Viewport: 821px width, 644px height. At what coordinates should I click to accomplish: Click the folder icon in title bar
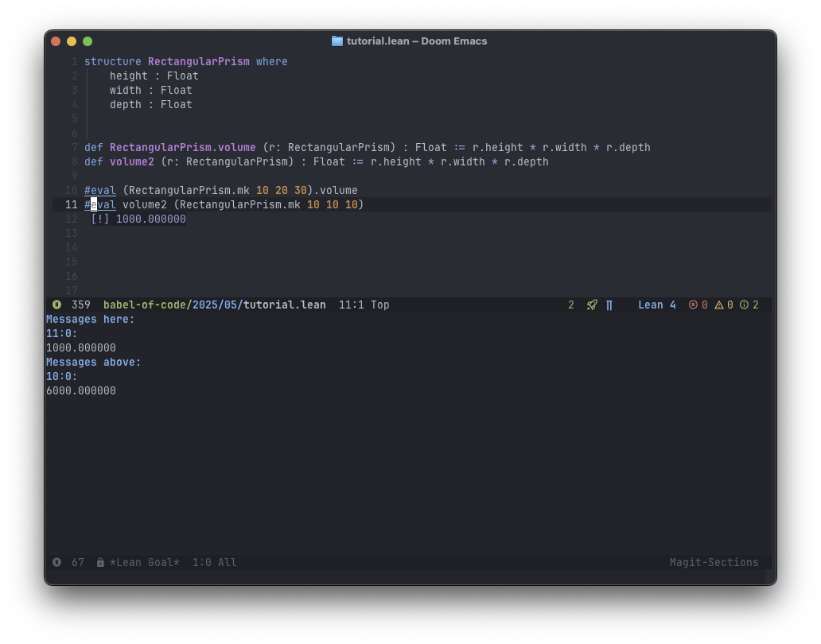click(337, 41)
